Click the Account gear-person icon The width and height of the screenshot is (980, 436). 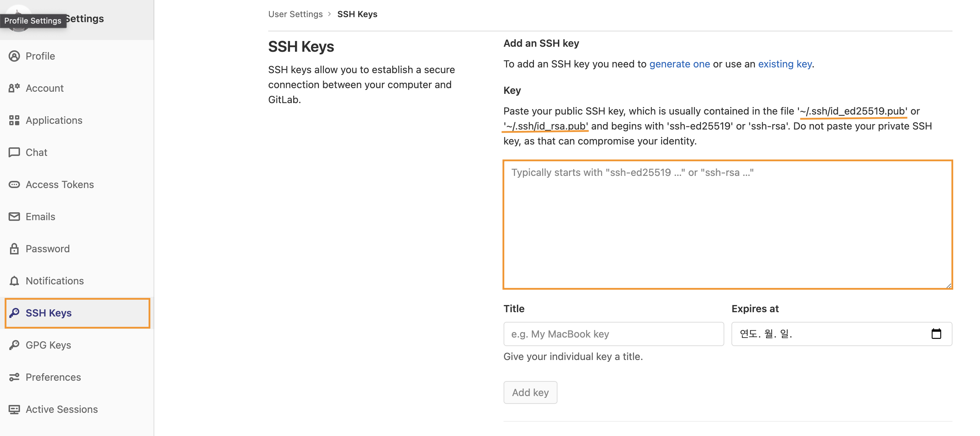pos(14,88)
